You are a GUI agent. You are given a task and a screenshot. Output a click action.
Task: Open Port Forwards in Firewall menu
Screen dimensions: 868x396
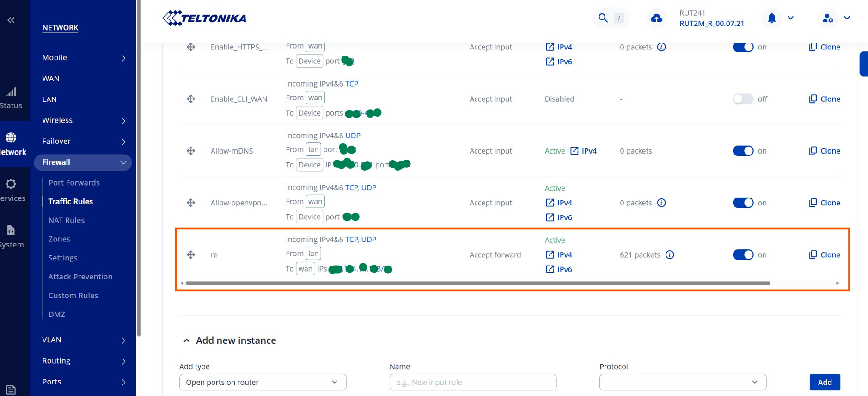tap(74, 183)
